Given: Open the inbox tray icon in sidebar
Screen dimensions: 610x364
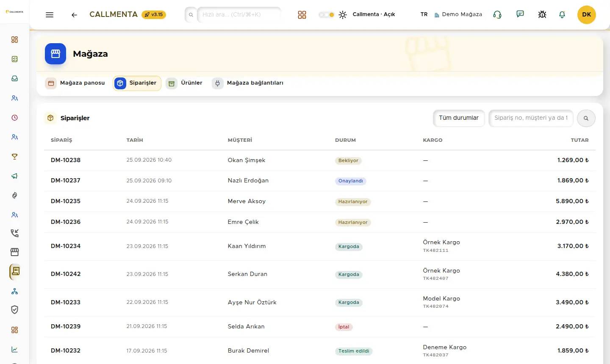Looking at the screenshot, I should click(x=15, y=79).
